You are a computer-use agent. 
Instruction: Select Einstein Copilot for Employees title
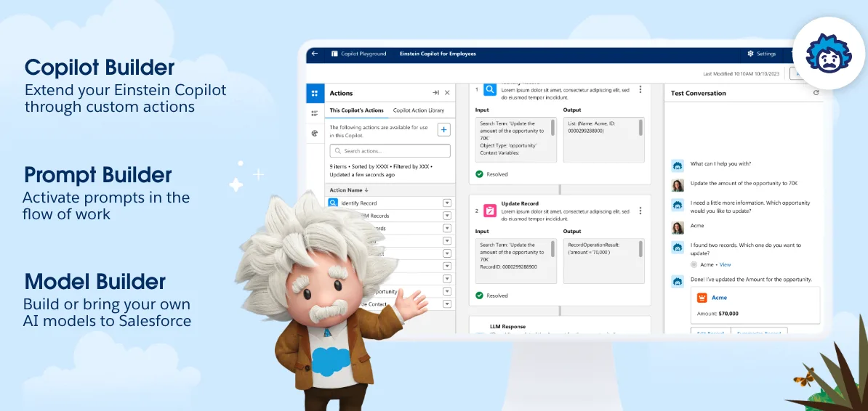(438, 54)
